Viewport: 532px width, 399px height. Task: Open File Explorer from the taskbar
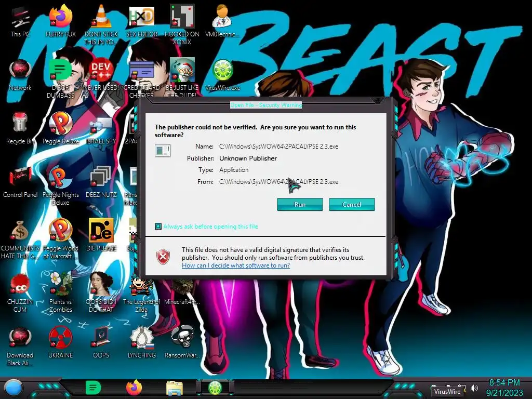click(x=175, y=388)
